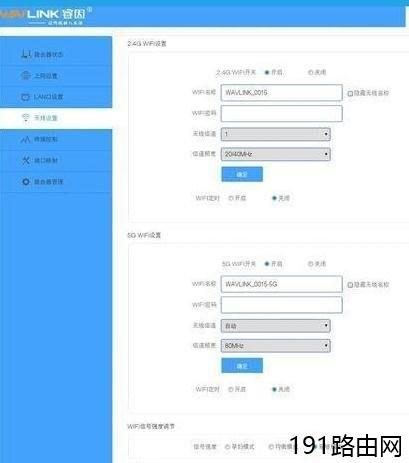This screenshot has height=463, width=409.
Task: Click the 2.4G WiFi password field
Action: click(x=282, y=113)
